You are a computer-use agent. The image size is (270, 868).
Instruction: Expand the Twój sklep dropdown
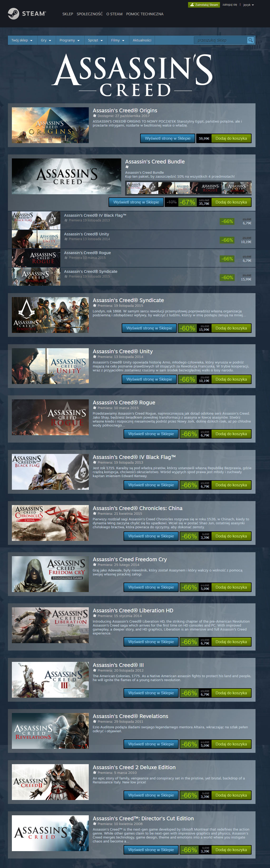pyautogui.click(x=22, y=40)
